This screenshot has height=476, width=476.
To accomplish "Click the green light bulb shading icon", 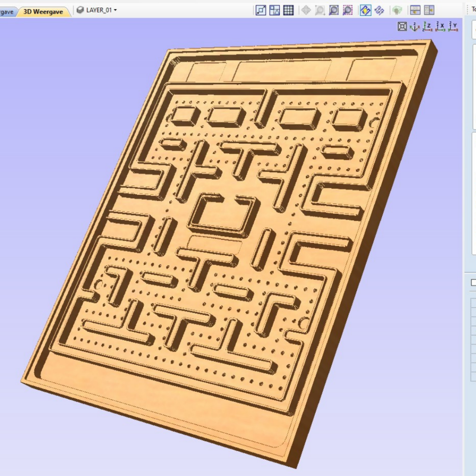I will tap(397, 10).
